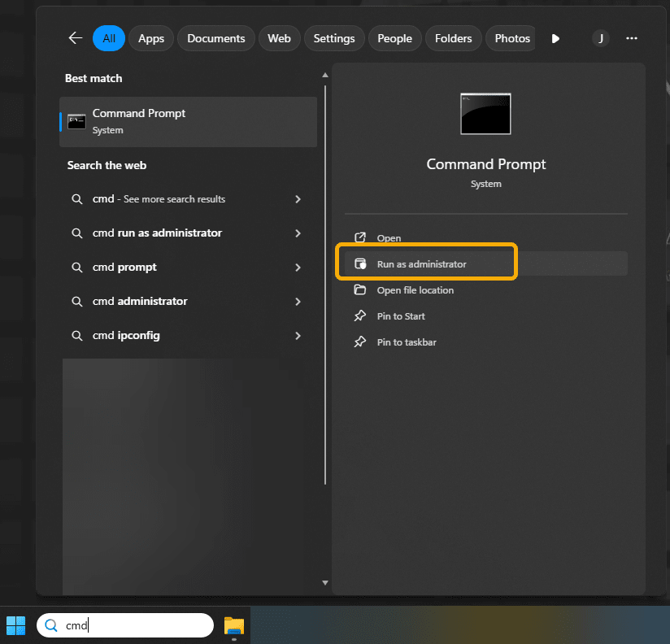Open File Explorer from the taskbar
Screen dimensions: 670x644
point(234,626)
